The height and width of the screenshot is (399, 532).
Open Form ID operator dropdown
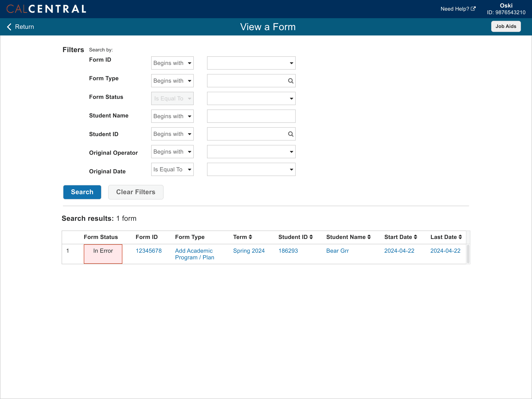tap(172, 63)
